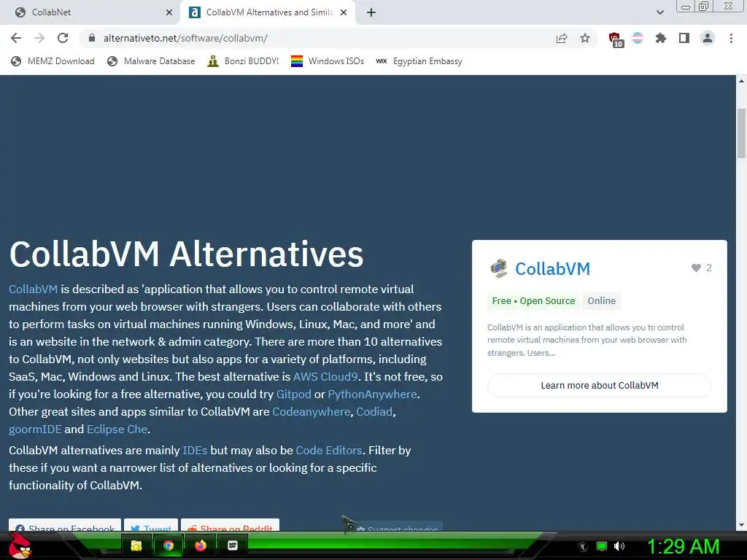Filter by the Code Editors link

coord(329,450)
